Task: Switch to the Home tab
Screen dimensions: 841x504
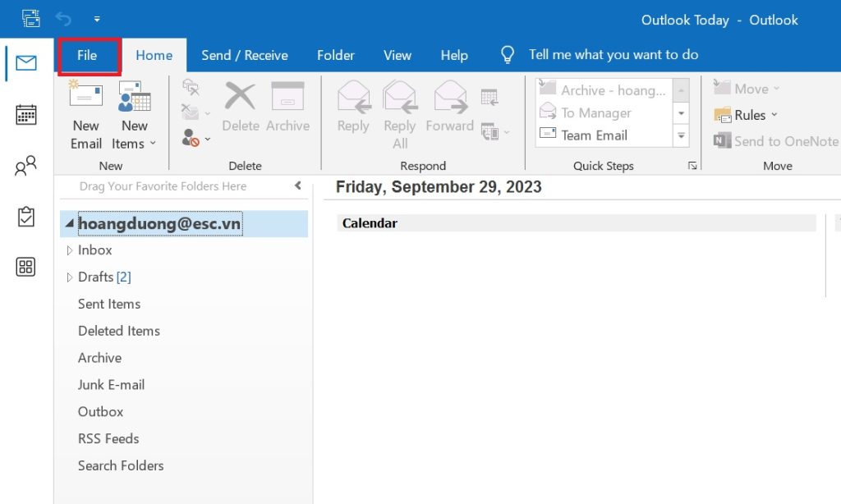Action: coord(154,55)
